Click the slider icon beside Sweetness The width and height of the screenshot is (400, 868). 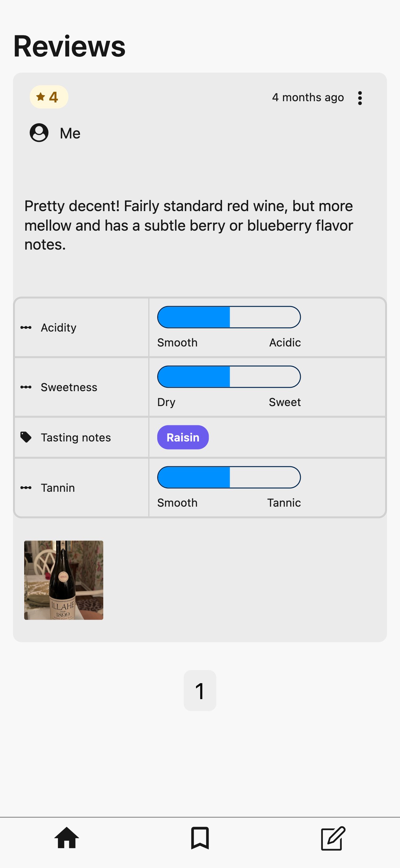(x=26, y=387)
